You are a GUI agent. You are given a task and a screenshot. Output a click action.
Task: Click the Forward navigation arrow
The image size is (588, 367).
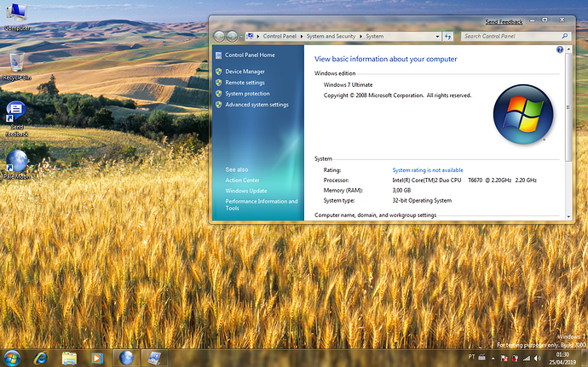tap(232, 37)
